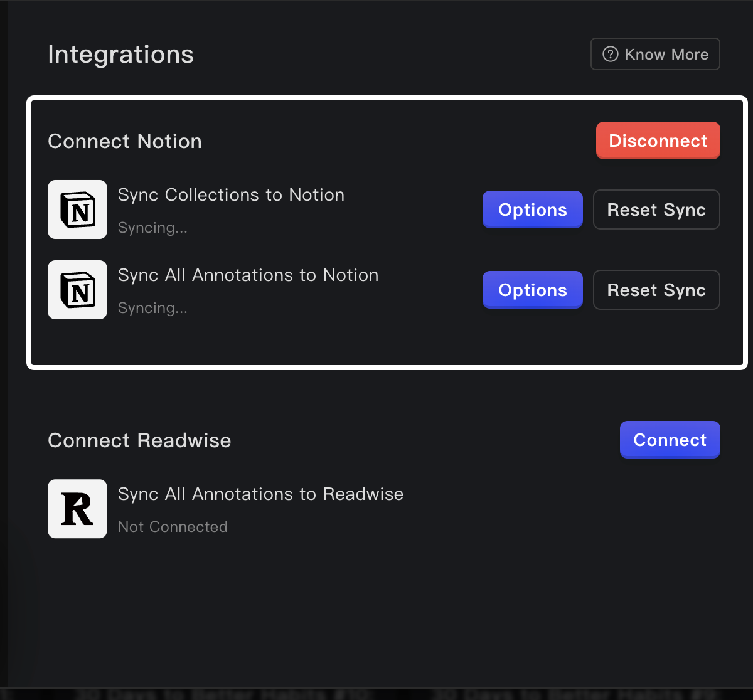
Task: Click the Readwise logo icon
Action: [77, 509]
